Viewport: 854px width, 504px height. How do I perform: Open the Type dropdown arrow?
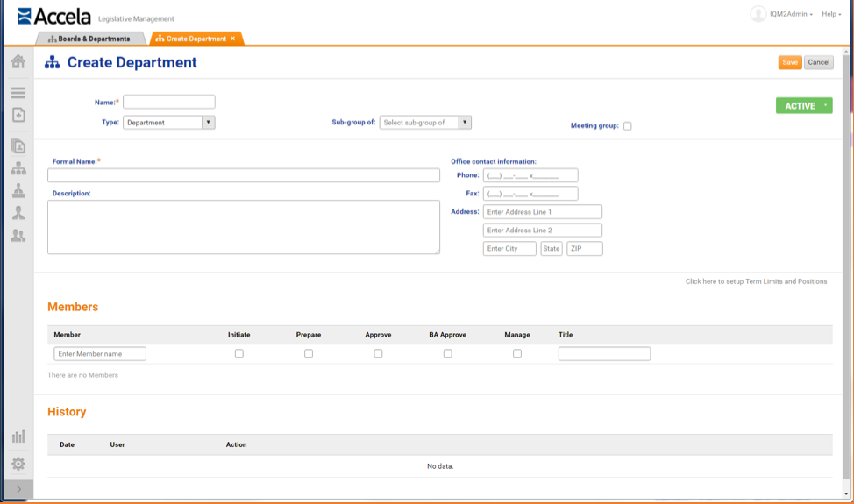click(209, 123)
